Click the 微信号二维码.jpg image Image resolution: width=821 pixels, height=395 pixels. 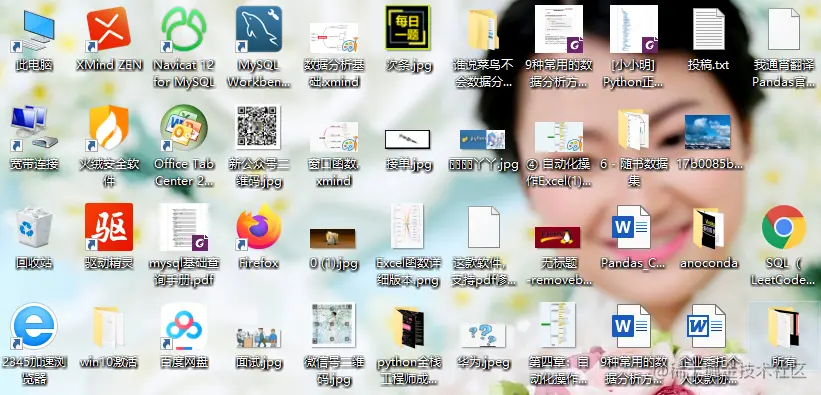pyautogui.click(x=334, y=325)
